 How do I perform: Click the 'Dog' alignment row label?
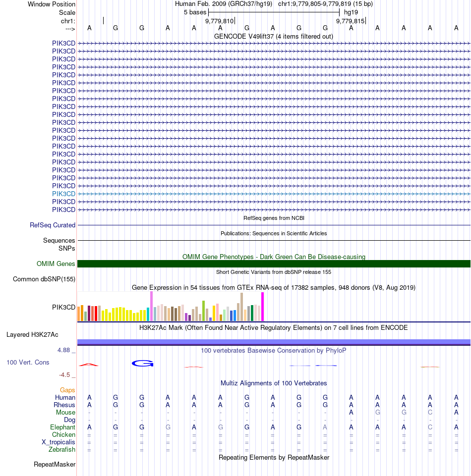pyautogui.click(x=69, y=420)
